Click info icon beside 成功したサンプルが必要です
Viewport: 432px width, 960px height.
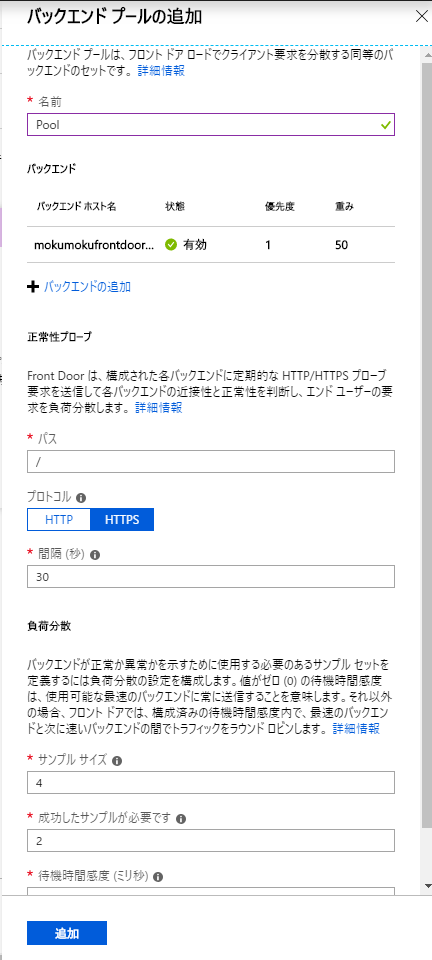click(x=181, y=819)
